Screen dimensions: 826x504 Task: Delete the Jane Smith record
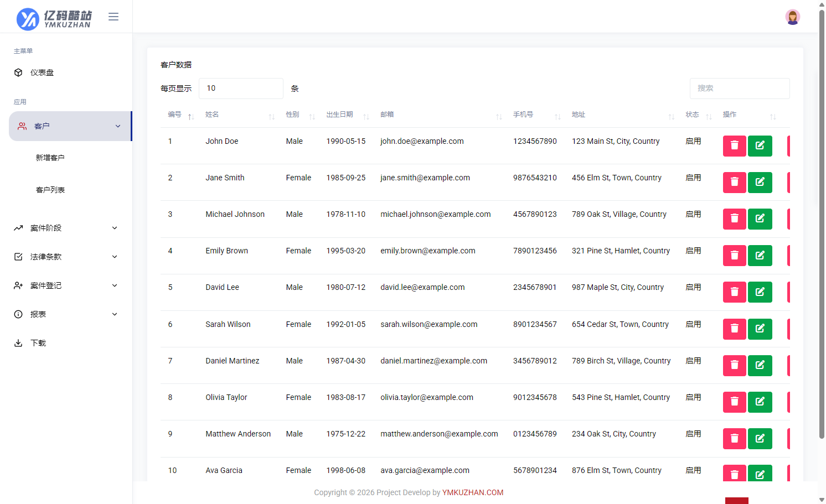click(734, 182)
